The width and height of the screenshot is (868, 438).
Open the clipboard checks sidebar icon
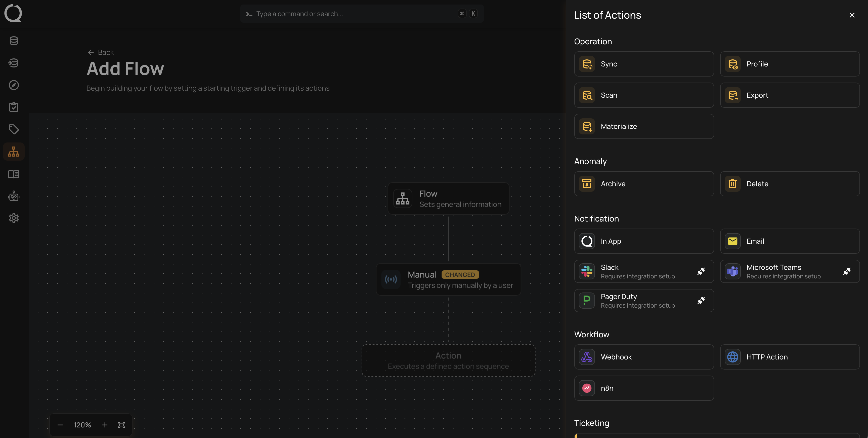pos(14,107)
